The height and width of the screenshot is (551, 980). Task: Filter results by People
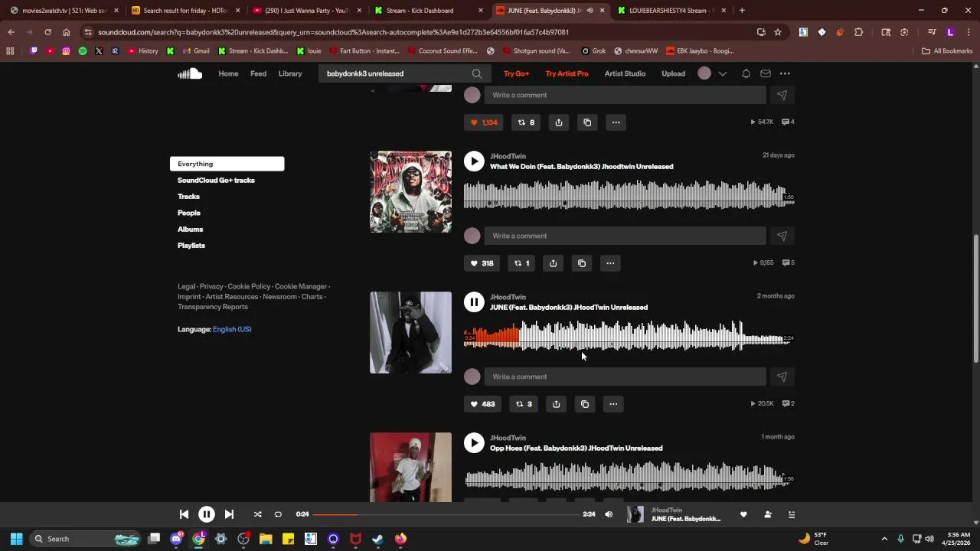coord(189,213)
